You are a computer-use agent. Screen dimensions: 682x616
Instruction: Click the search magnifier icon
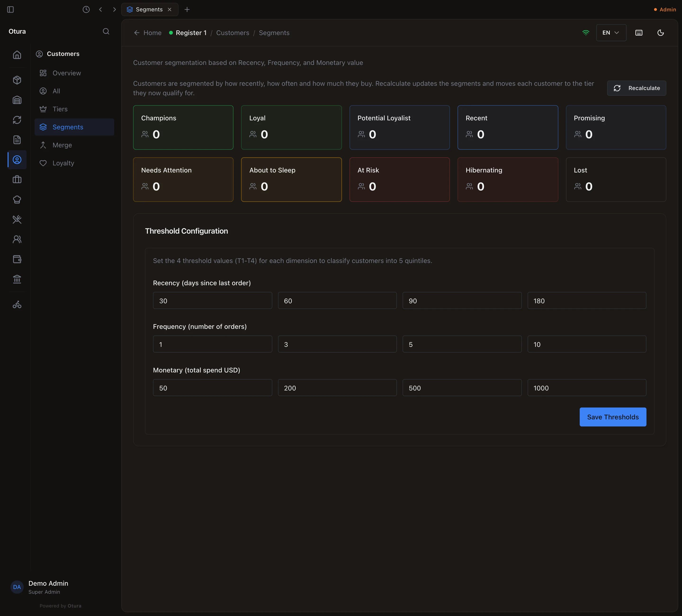click(x=106, y=32)
